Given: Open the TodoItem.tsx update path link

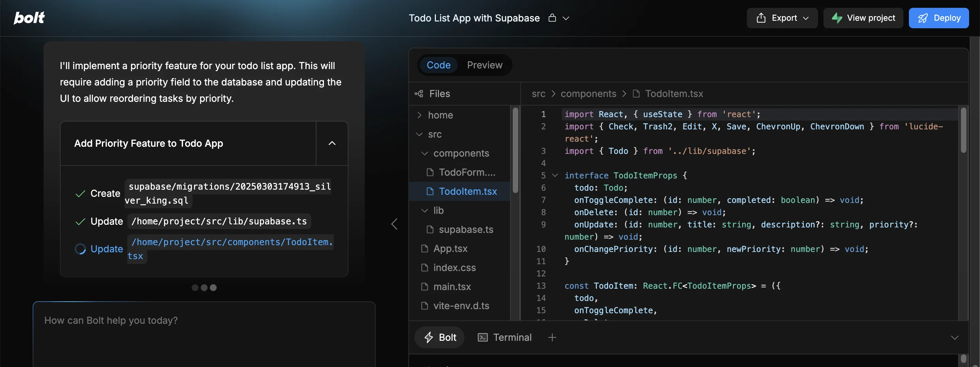Looking at the screenshot, I should [231, 249].
